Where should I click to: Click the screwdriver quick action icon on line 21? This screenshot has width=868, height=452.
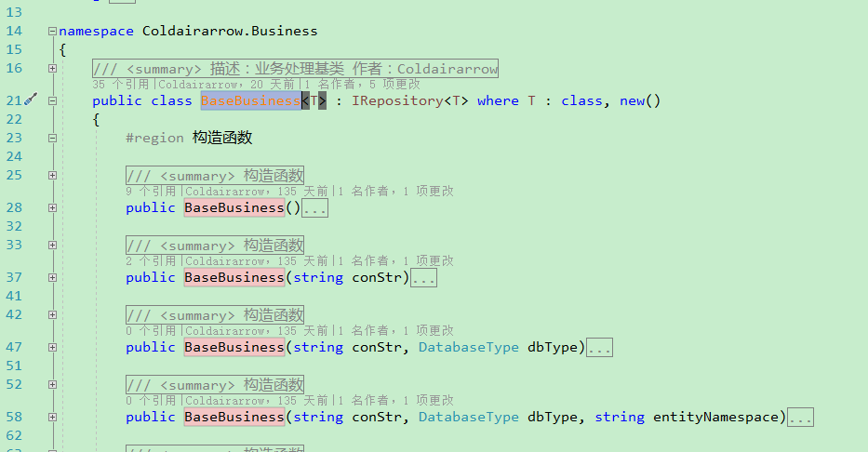[x=32, y=99]
